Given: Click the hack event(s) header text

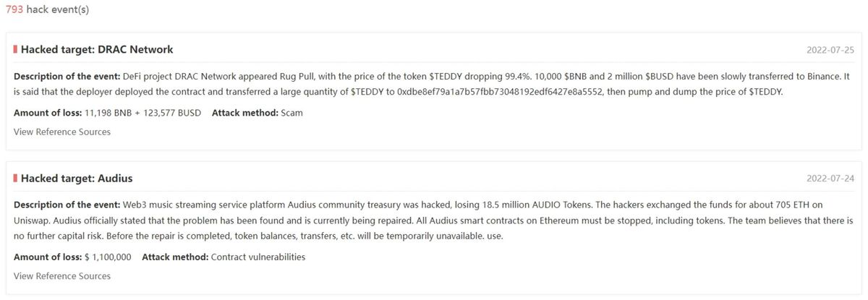Looking at the screenshot, I should coord(58,10).
